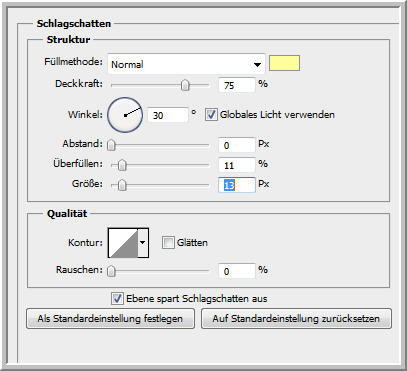Click the Deckkraft value field showing 75

coord(236,85)
